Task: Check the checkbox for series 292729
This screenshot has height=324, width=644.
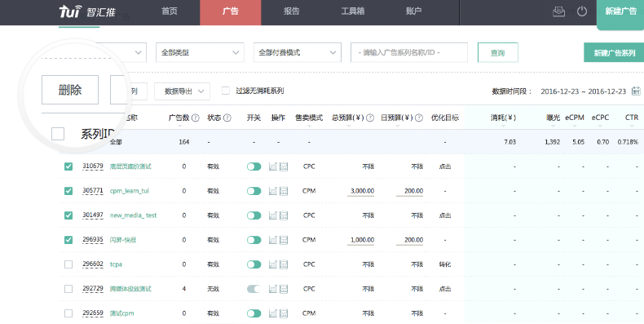Action: [68, 289]
